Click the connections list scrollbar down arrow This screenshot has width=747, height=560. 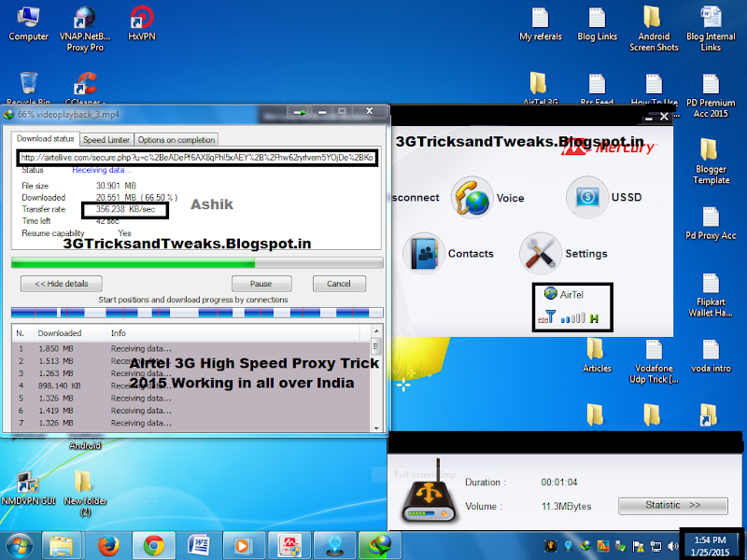(376, 427)
